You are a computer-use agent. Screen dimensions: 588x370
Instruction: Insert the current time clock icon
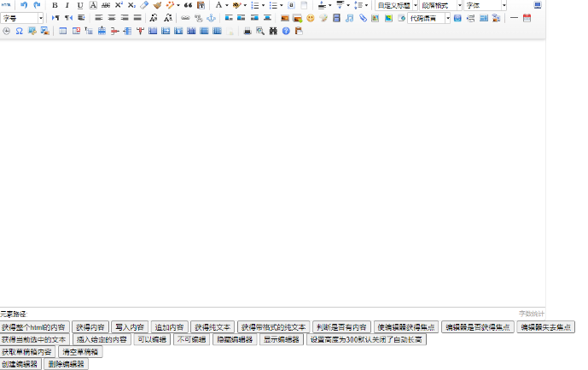click(x=6, y=31)
